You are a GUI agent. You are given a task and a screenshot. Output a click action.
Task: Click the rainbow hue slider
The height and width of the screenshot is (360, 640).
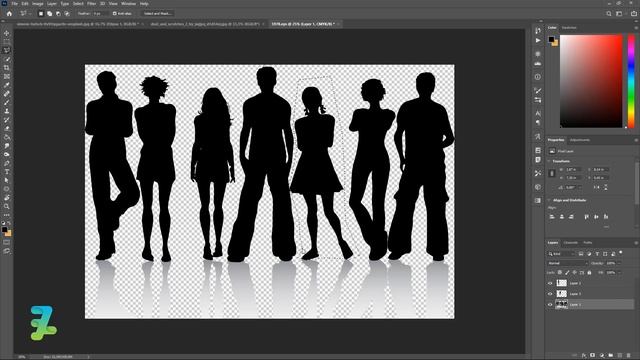(631, 81)
